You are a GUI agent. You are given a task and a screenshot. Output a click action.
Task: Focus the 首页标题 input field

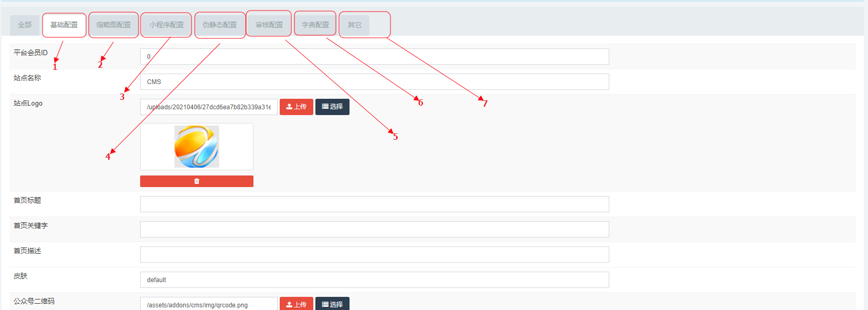(x=374, y=204)
